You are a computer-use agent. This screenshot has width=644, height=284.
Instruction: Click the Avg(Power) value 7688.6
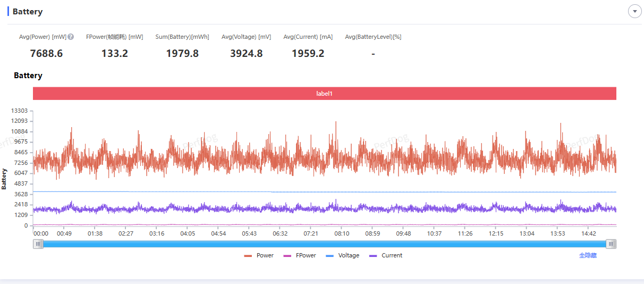click(46, 54)
